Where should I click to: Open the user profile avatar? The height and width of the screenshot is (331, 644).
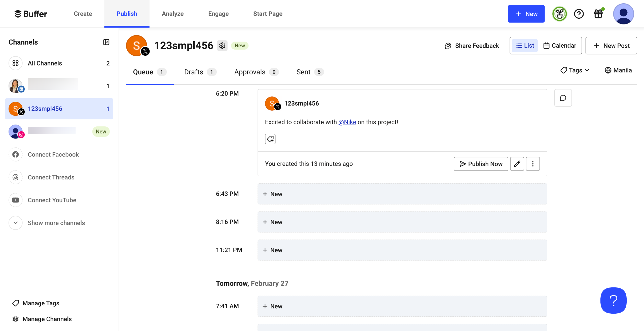point(623,14)
